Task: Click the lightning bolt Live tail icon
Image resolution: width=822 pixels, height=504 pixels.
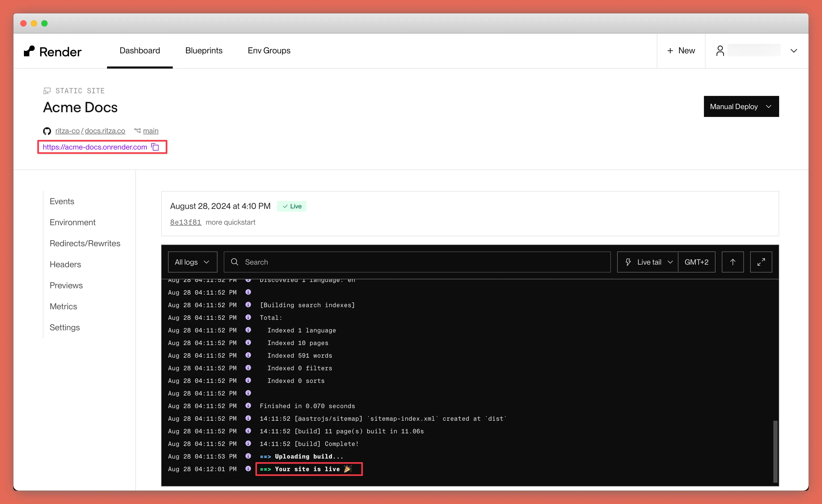Action: [x=628, y=262]
